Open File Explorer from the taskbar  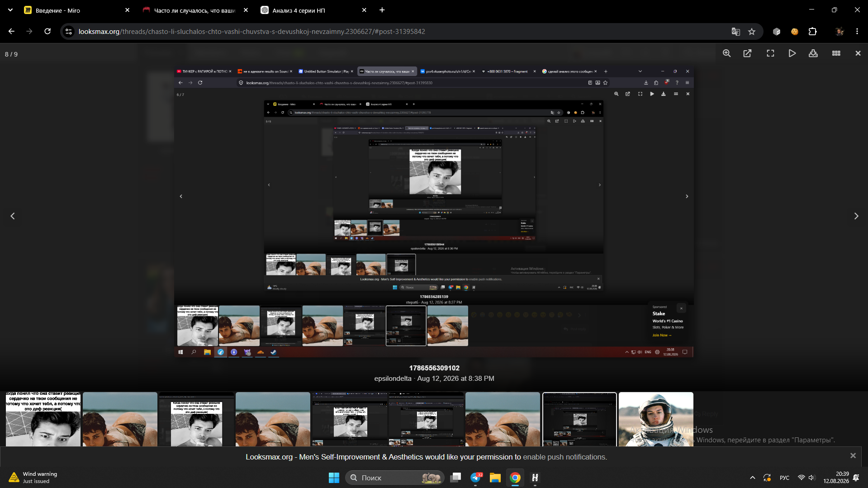pyautogui.click(x=495, y=478)
